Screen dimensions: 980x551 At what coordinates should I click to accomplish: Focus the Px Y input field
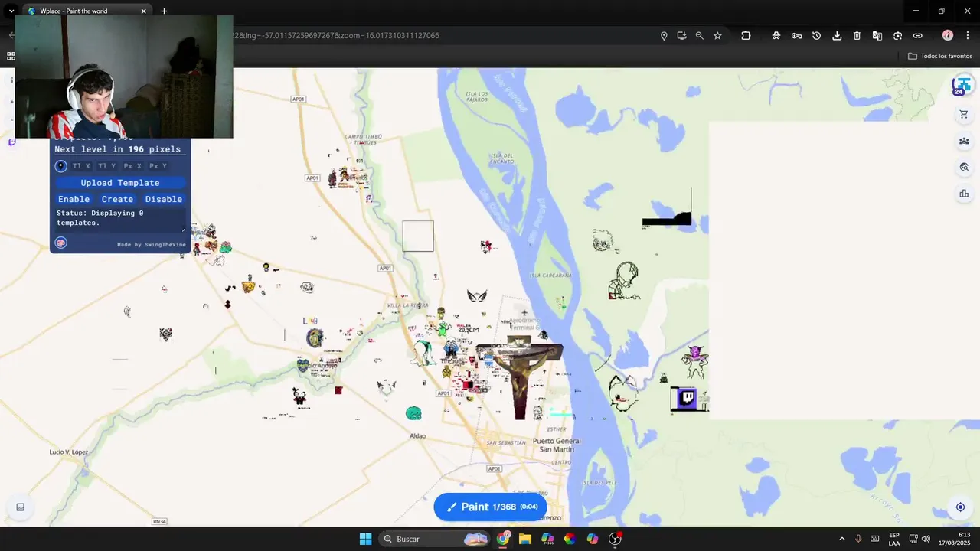click(x=158, y=166)
